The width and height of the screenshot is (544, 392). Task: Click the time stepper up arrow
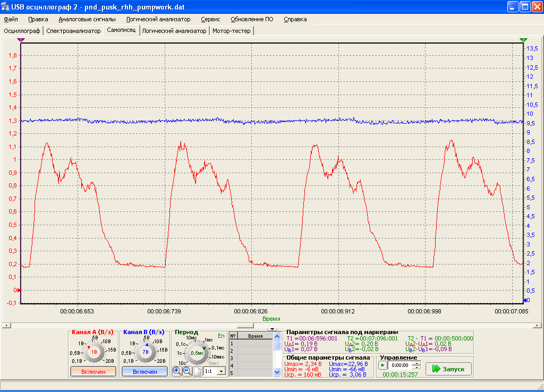point(416,363)
